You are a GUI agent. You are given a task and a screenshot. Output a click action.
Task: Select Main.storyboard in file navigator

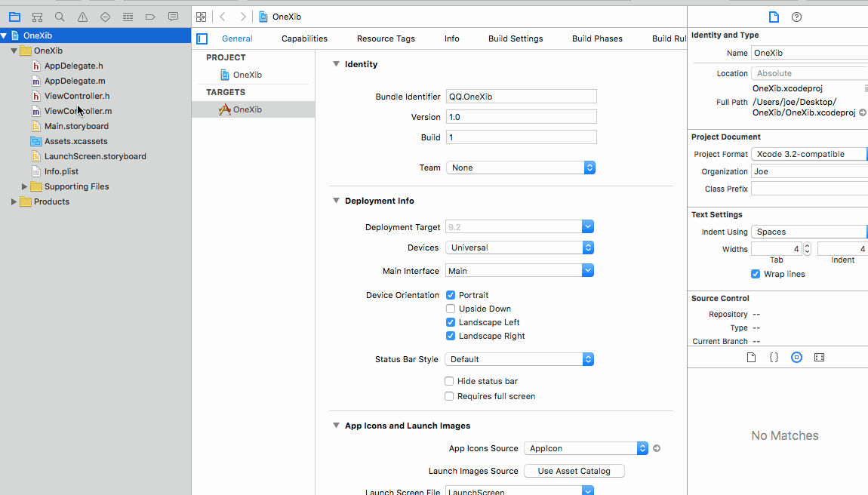76,126
